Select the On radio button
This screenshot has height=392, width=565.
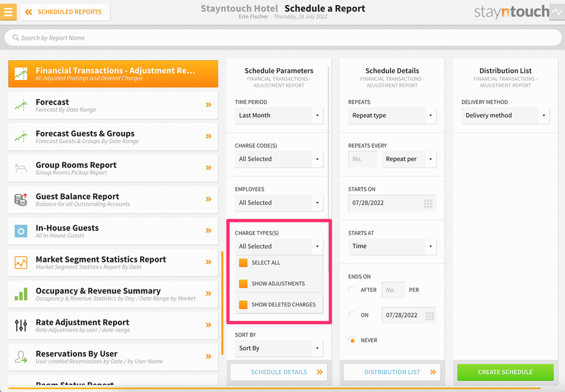[353, 315]
